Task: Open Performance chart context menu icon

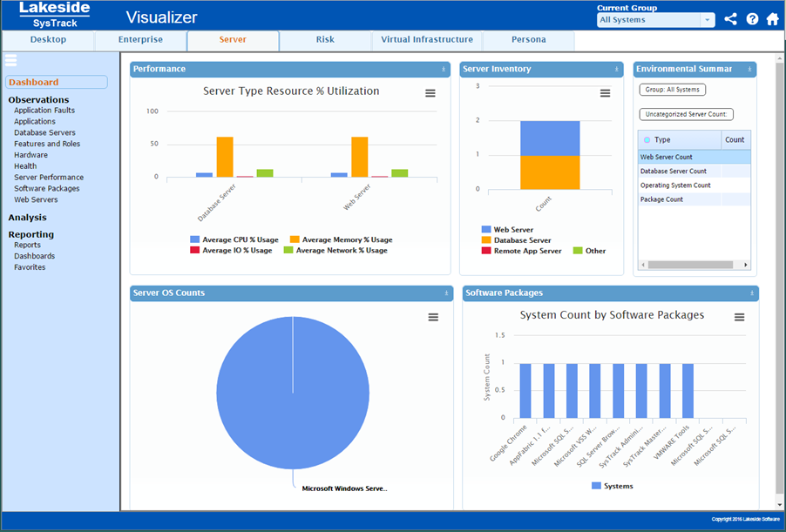Action: point(430,93)
